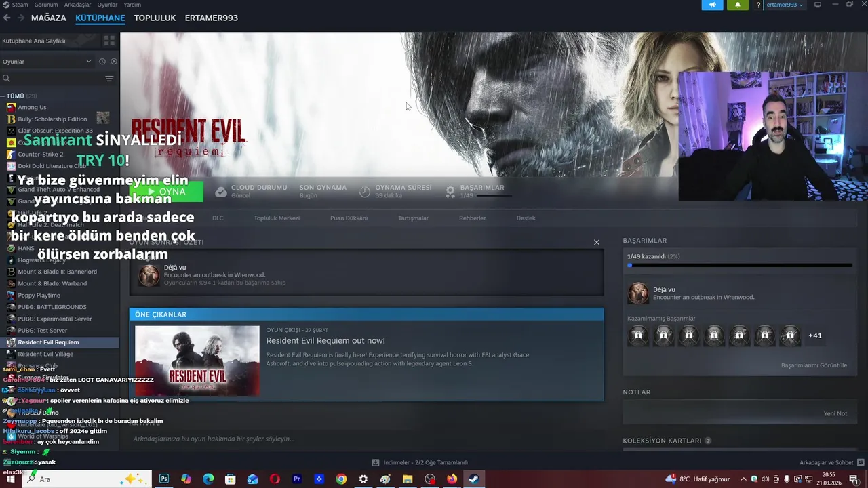Select Mount & Blade II: Bannerlord

point(57,272)
